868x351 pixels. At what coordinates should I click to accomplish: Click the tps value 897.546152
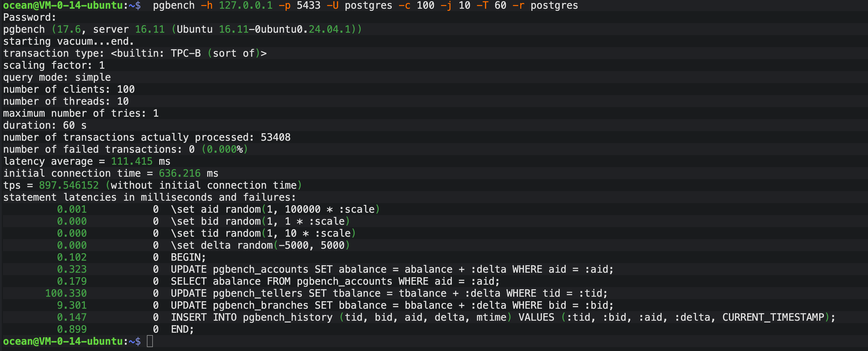click(69, 185)
